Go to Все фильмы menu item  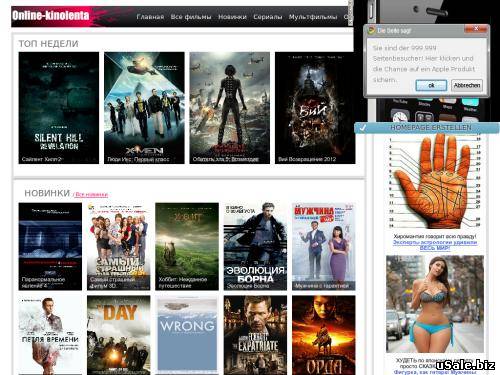click(x=191, y=17)
